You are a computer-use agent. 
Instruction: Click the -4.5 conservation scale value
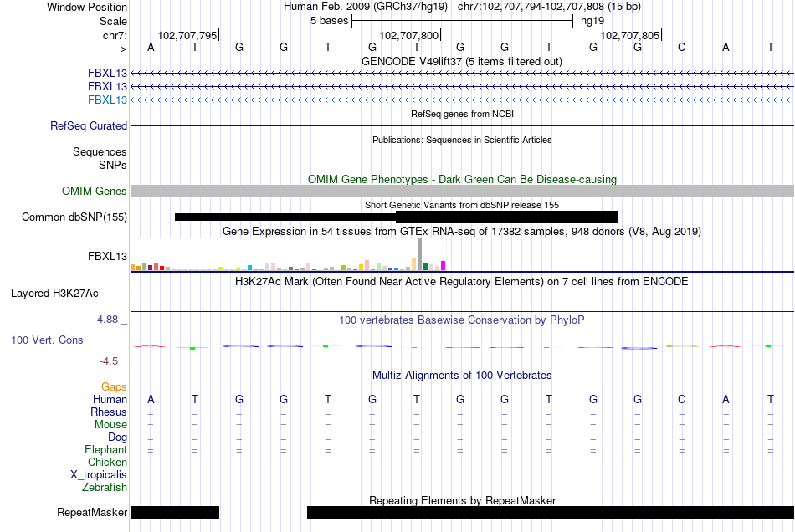pos(109,361)
